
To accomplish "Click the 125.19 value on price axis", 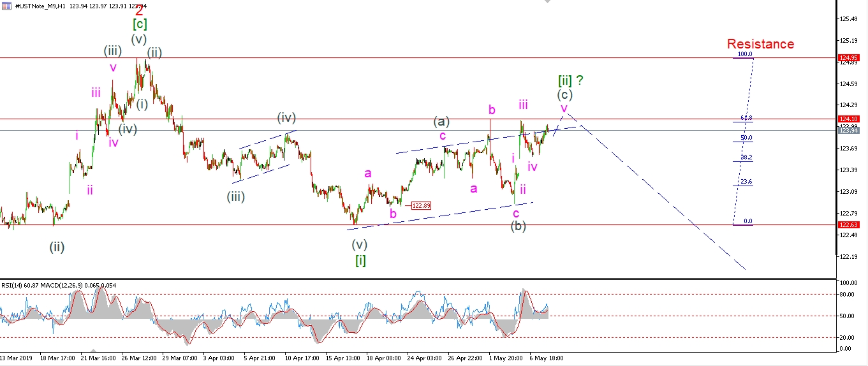I will (x=850, y=40).
